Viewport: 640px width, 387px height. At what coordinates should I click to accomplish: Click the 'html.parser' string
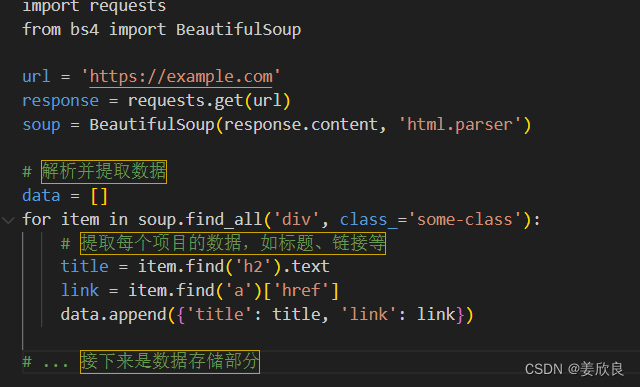click(460, 125)
